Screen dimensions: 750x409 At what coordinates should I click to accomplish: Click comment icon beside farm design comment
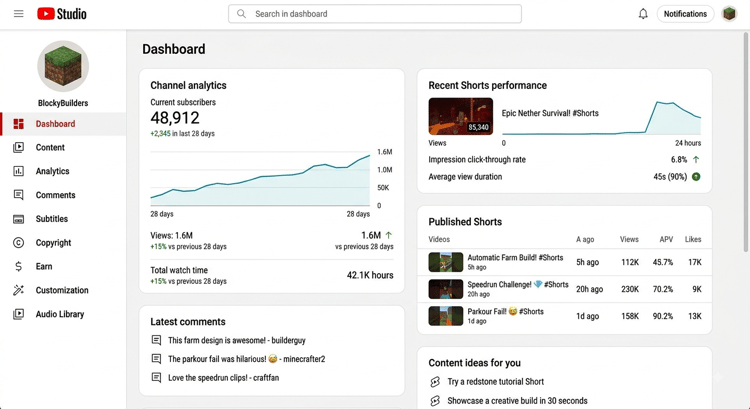point(156,340)
